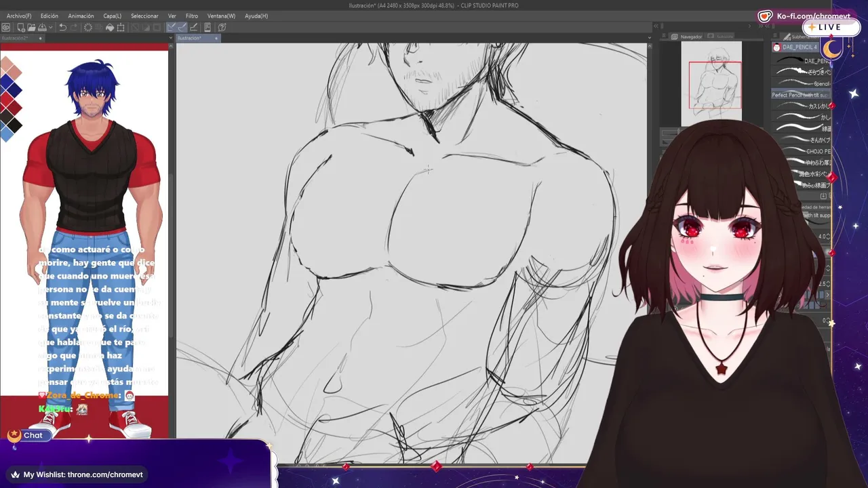Click the import sub tool download icon
This screenshot has height=488, width=868.
coord(823,196)
